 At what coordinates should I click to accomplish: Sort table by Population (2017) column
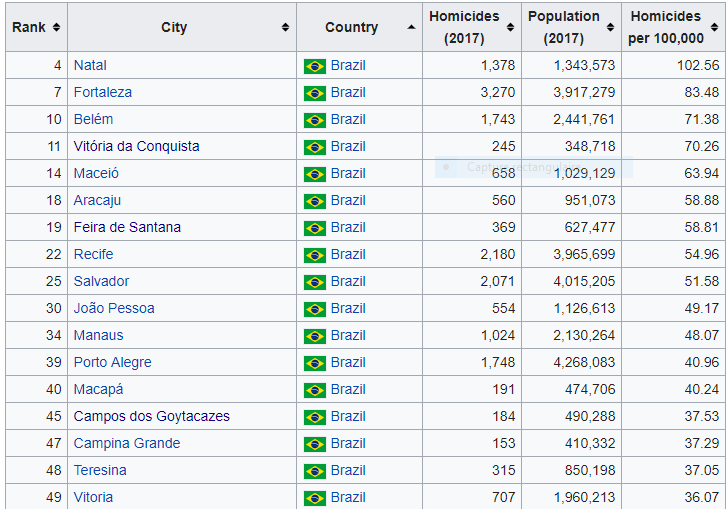tap(611, 27)
